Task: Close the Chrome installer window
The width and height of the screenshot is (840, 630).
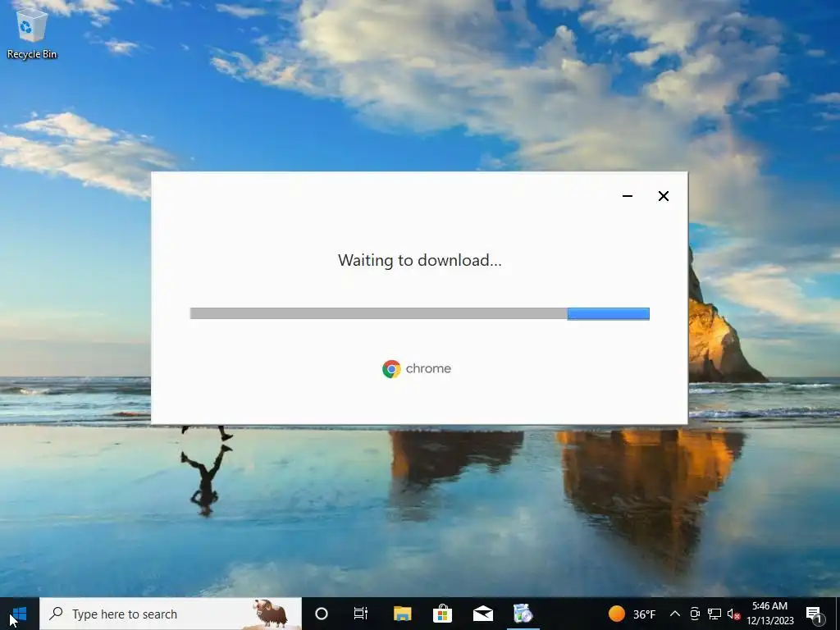Action: (663, 196)
